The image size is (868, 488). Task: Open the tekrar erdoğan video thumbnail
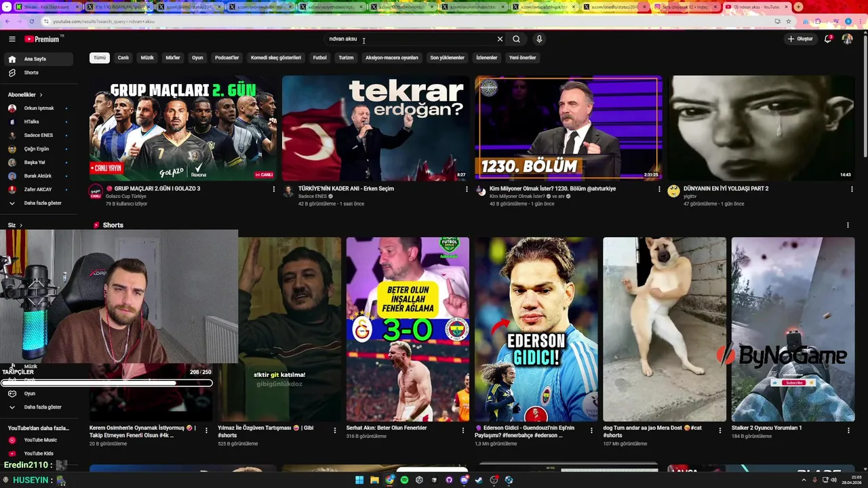click(376, 128)
